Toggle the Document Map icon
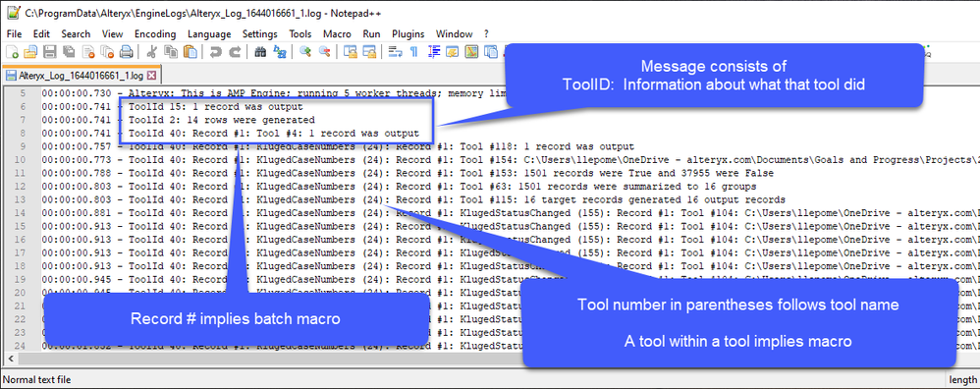Screen dimensions: 980x389 tap(471, 52)
